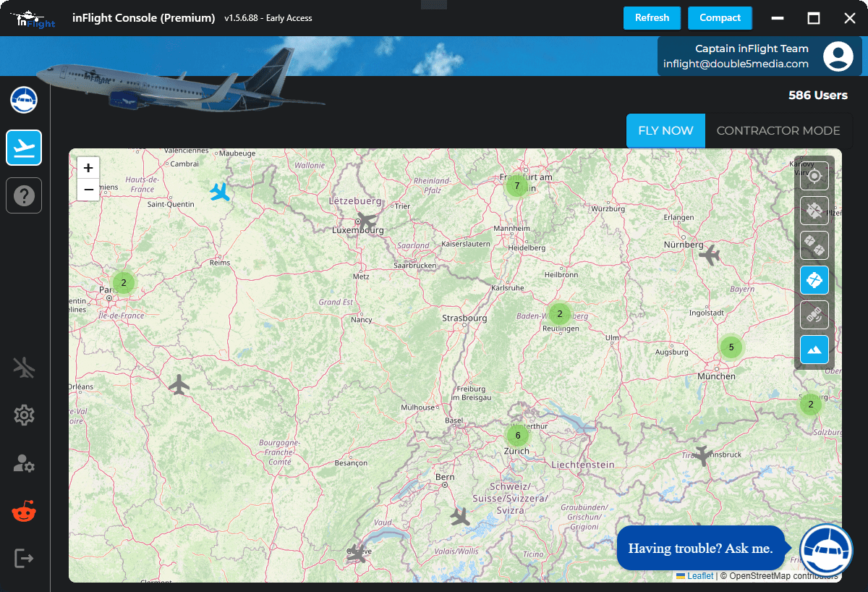Open OpenStreetMap contributors attribution
This screenshot has width=868, height=592.
tap(784, 576)
